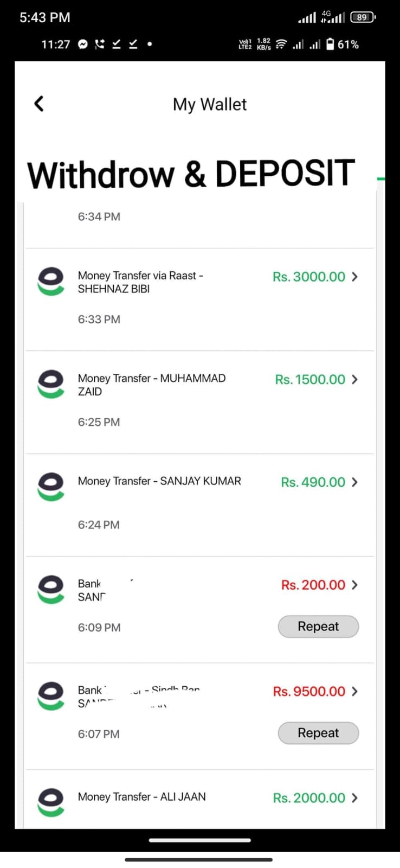Tap Easypaisa logo beside Rs. 9500.00 transaction
The image size is (400, 868).
tap(50, 695)
